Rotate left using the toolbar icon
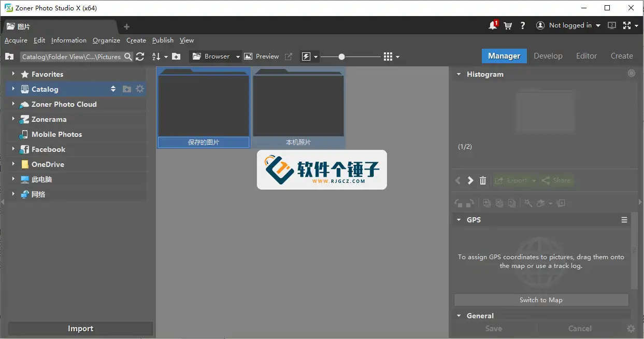The height and width of the screenshot is (339, 644). coord(459,203)
